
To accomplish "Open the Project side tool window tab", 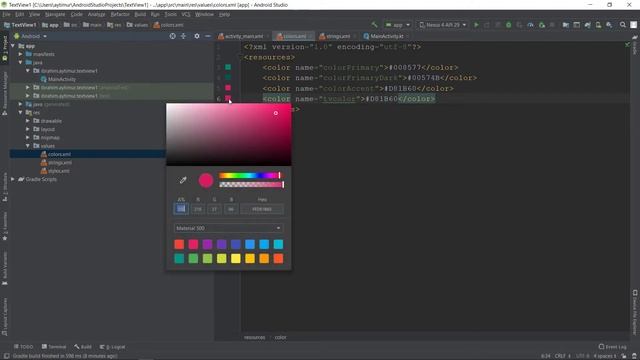I will [x=5, y=48].
